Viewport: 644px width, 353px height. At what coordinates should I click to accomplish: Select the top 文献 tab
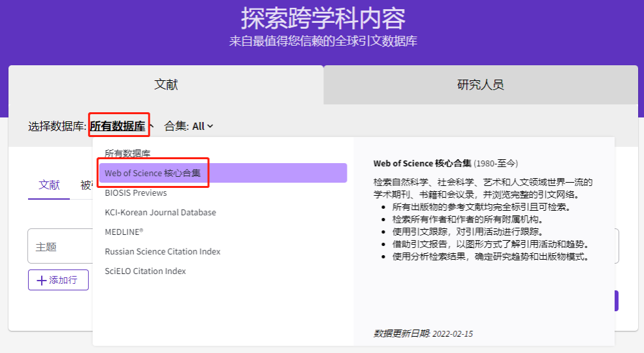166,85
